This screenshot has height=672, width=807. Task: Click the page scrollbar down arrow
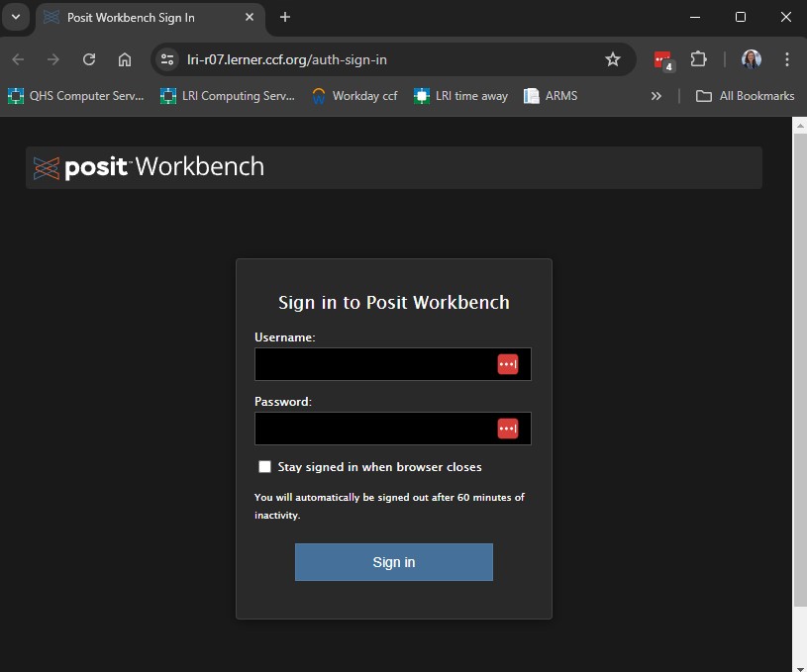800,667
